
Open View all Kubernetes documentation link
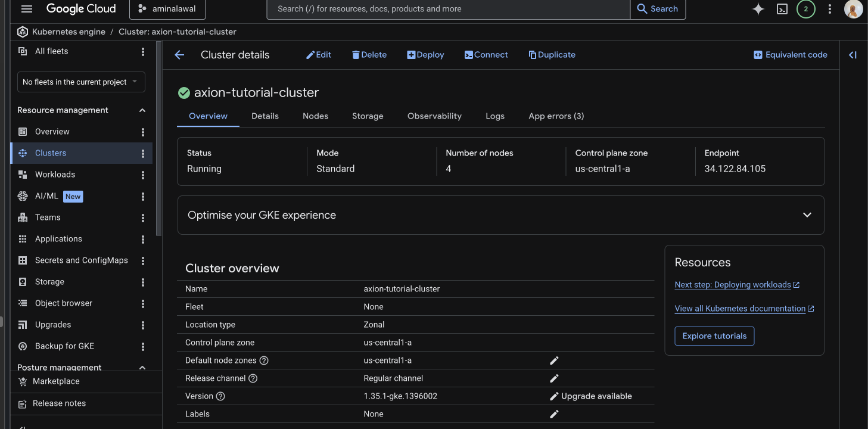pyautogui.click(x=744, y=309)
